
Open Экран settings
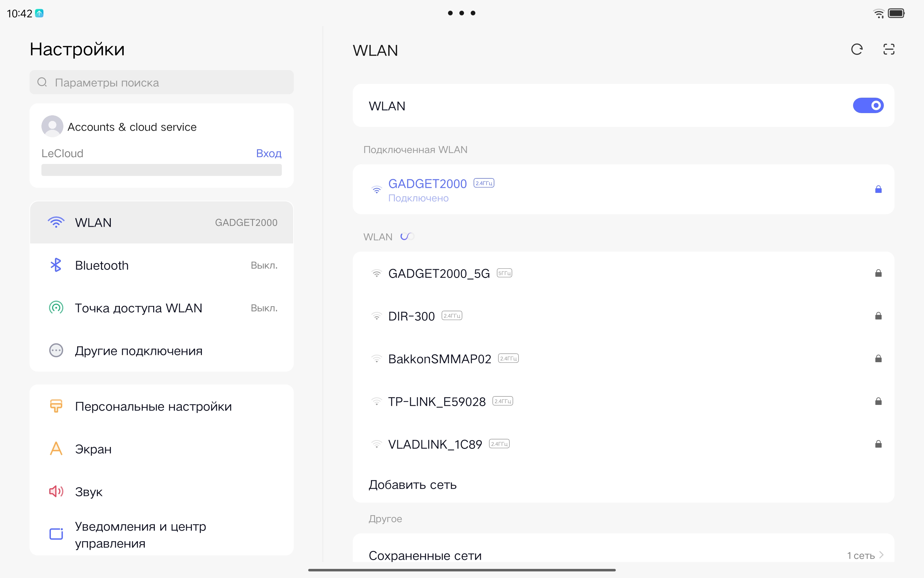[162, 449]
